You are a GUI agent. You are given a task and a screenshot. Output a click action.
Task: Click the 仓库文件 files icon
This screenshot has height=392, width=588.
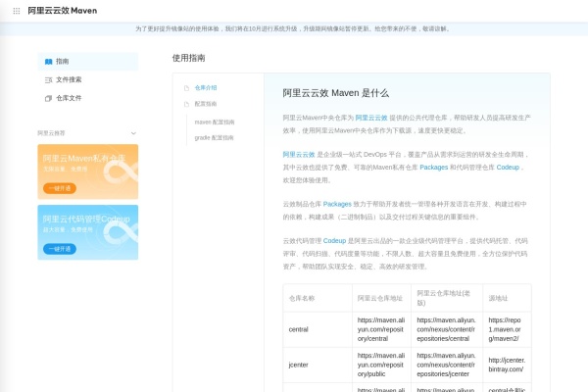point(48,98)
